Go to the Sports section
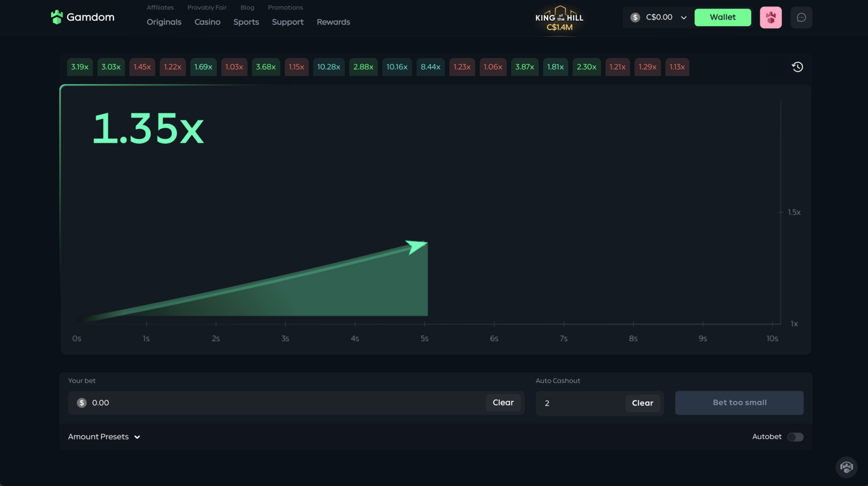The height and width of the screenshot is (486, 868). pos(246,22)
